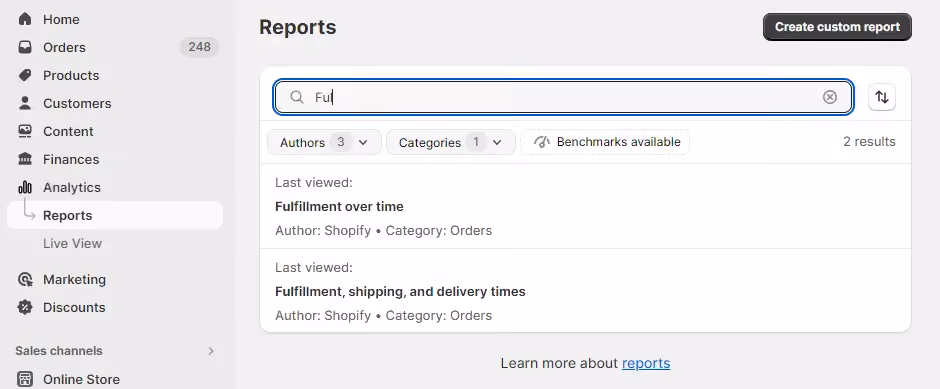The height and width of the screenshot is (389, 940).
Task: Click the search magnifier icon
Action: [x=297, y=97]
